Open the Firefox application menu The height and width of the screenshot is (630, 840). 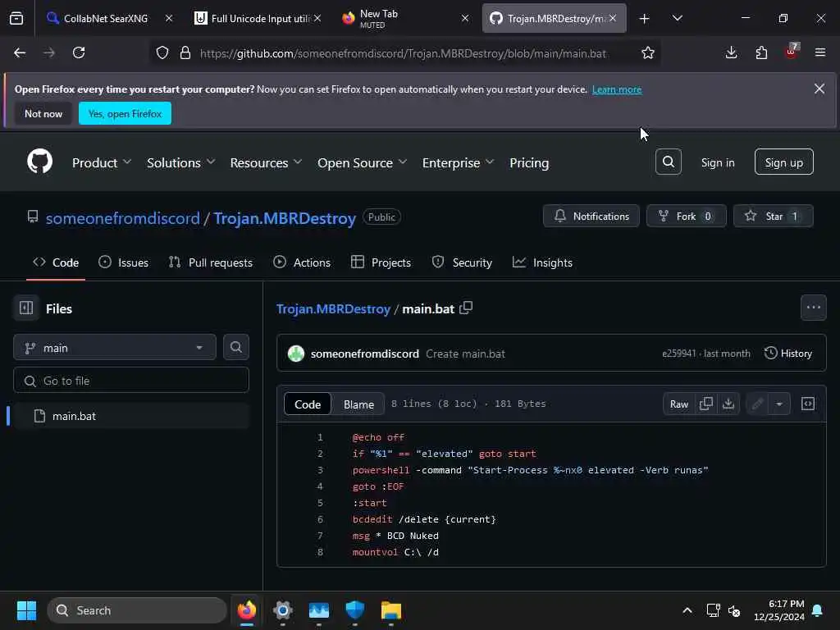819,52
